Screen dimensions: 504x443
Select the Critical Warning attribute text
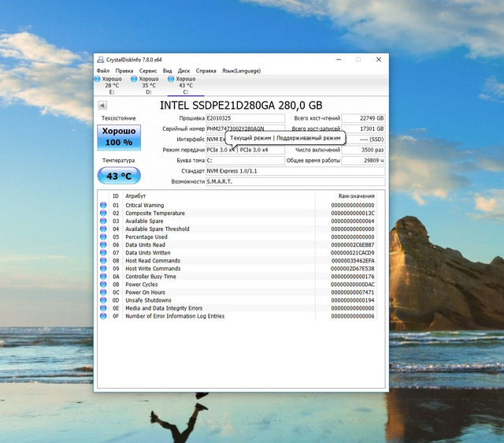(x=145, y=205)
